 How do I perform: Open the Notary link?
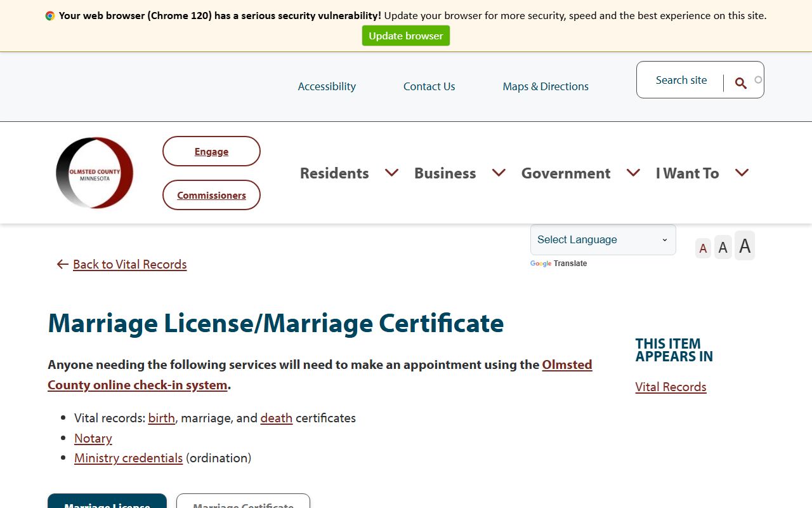93,438
